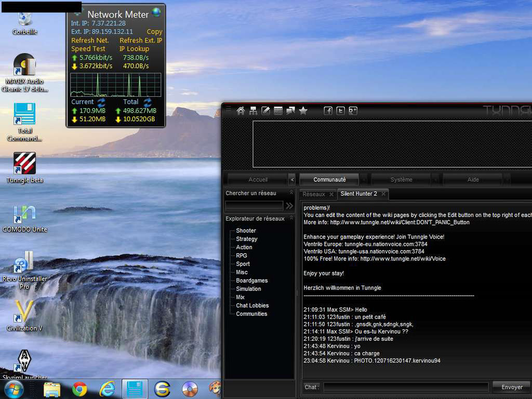This screenshot has width=532, height=399.
Task: Open Skyrim Launcher desktop shortcut
Action: tap(24, 365)
